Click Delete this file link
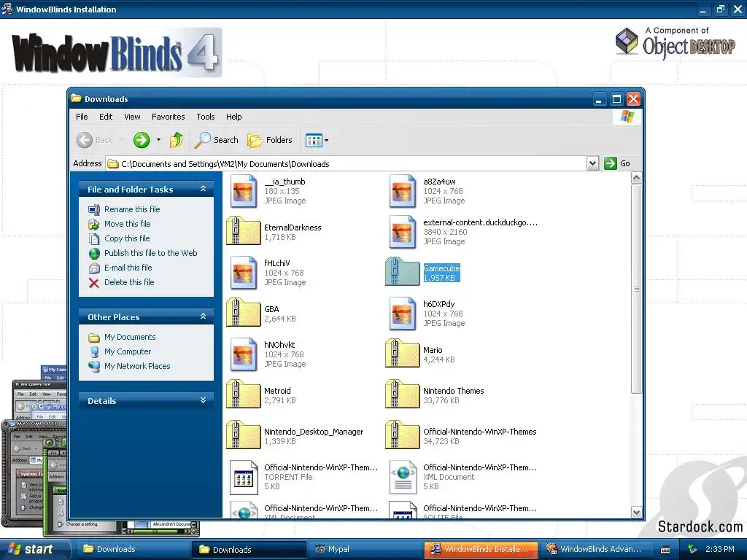The height and width of the screenshot is (560, 747). (x=129, y=282)
